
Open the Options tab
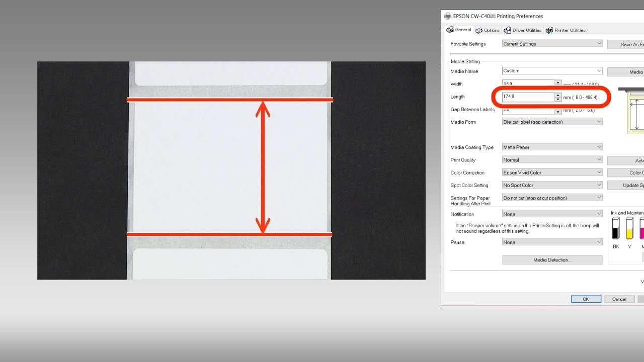pos(488,31)
